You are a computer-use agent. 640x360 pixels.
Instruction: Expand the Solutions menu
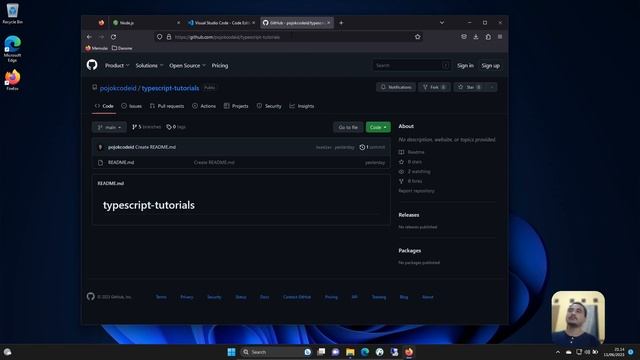149,65
